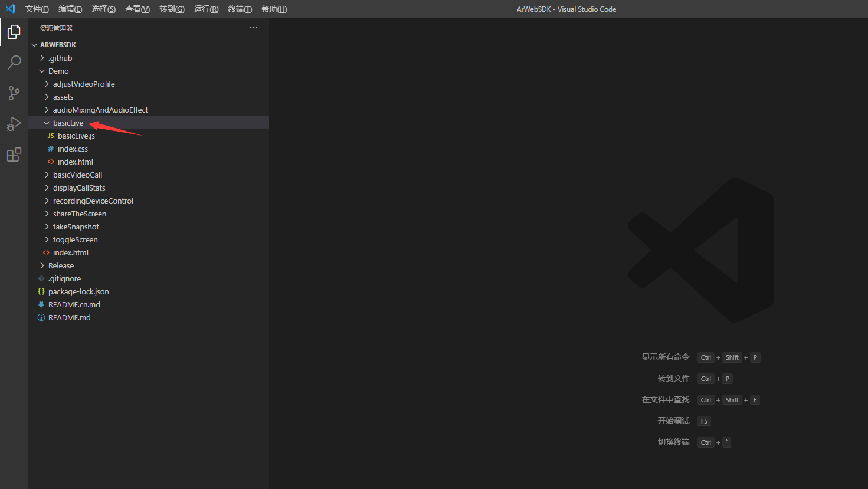Image resolution: width=868 pixels, height=489 pixels.
Task: Open the Explorer view in activity bar
Action: click(x=14, y=32)
